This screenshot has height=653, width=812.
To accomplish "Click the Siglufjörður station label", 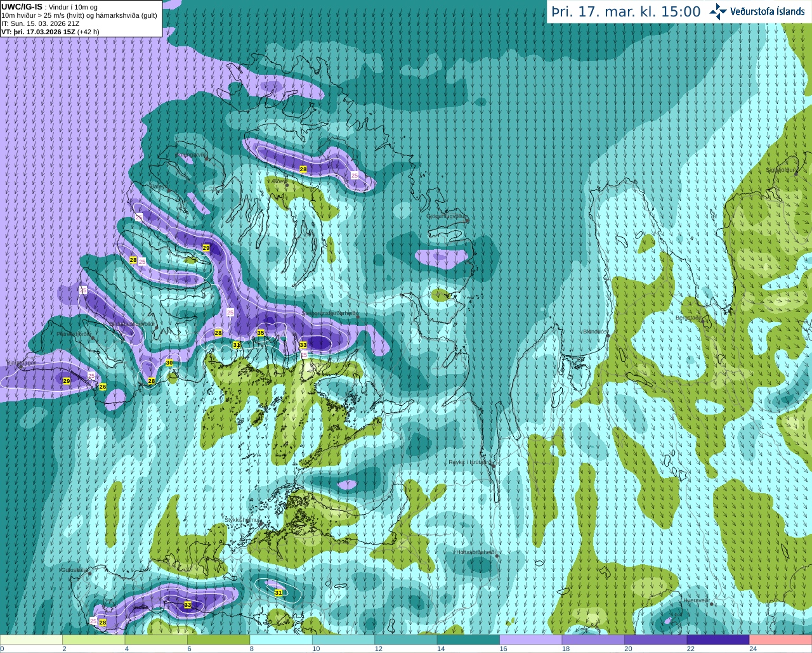I will click(781, 170).
